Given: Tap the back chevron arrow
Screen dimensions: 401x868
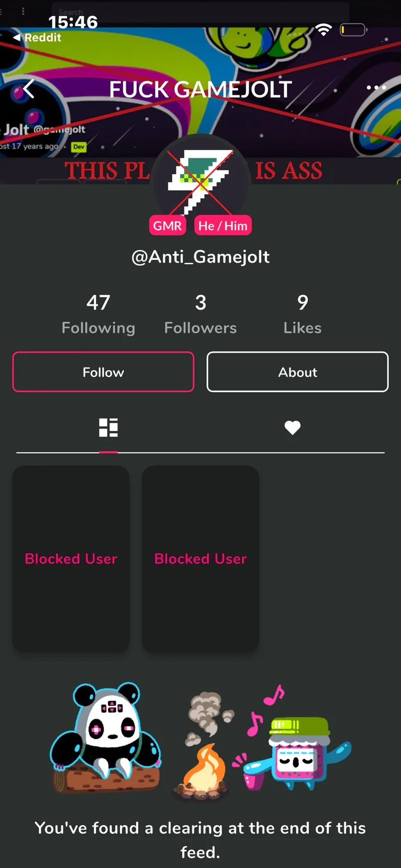Looking at the screenshot, I should tap(29, 89).
